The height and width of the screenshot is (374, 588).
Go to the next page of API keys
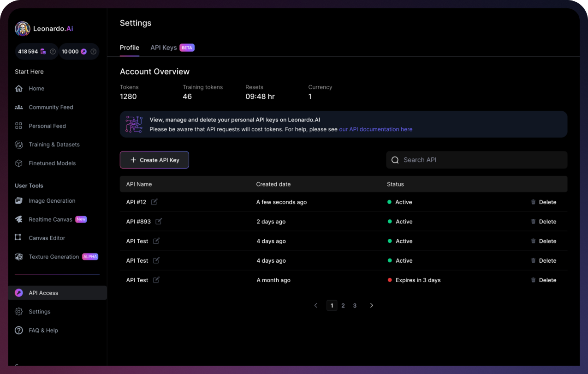372,306
